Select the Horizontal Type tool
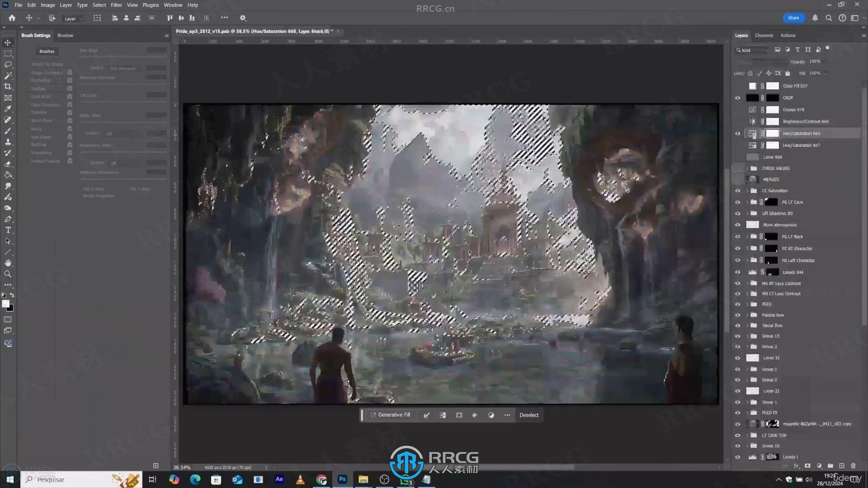The height and width of the screenshot is (488, 868). point(8,230)
